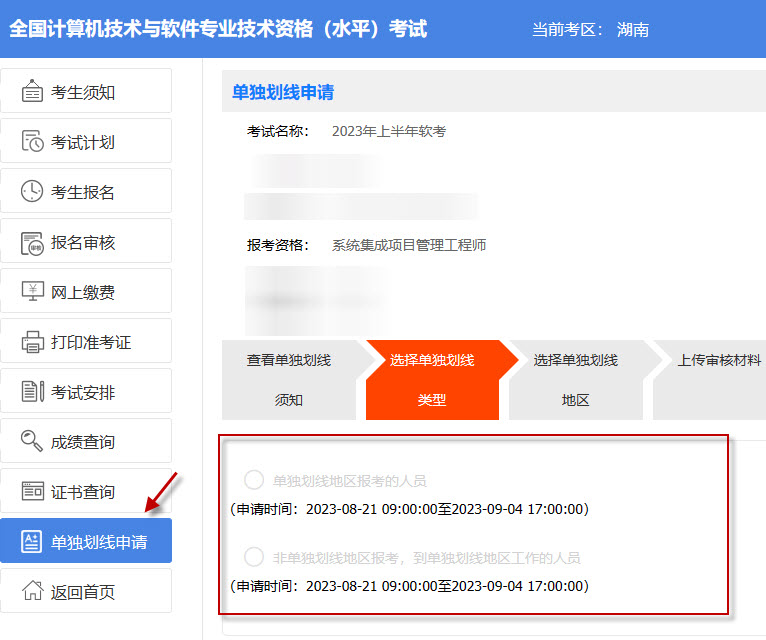The width and height of the screenshot is (766, 640).
Task: Open 成绩查询 in the sidebar
Action: pos(86,441)
